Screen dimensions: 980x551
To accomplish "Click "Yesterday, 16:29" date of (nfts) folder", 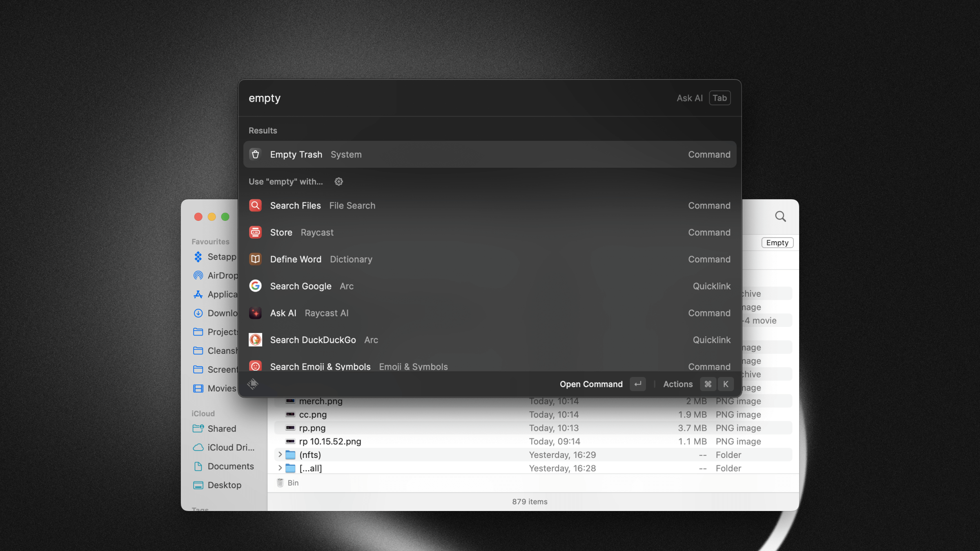I will [562, 455].
